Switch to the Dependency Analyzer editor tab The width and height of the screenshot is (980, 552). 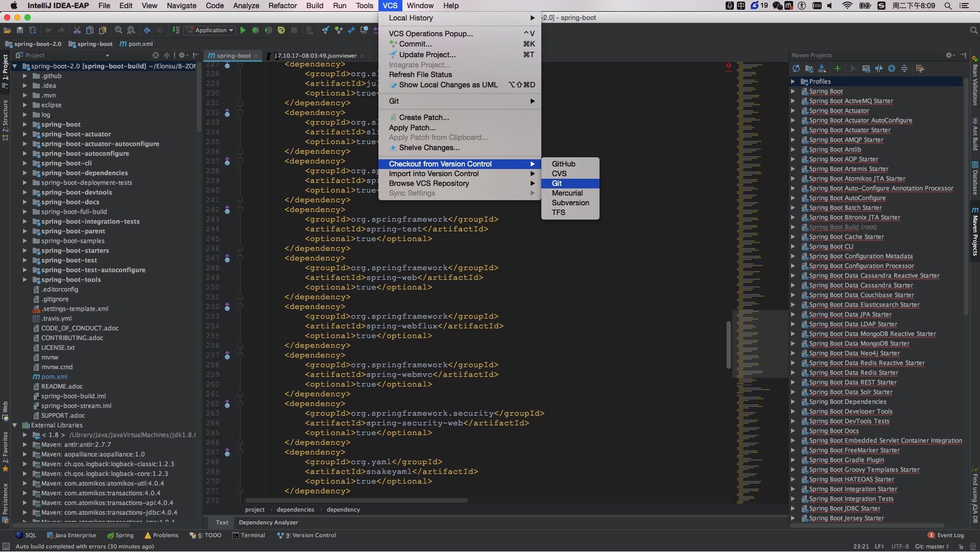(x=268, y=523)
